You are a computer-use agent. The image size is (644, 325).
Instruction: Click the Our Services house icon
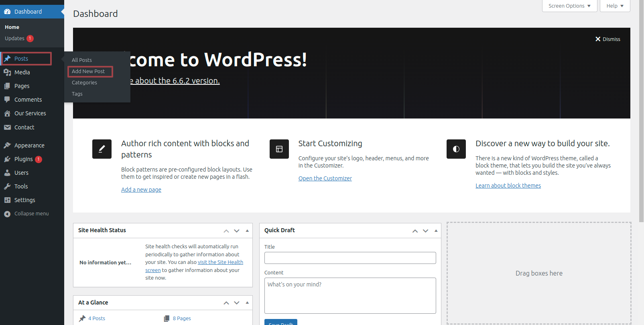7,113
